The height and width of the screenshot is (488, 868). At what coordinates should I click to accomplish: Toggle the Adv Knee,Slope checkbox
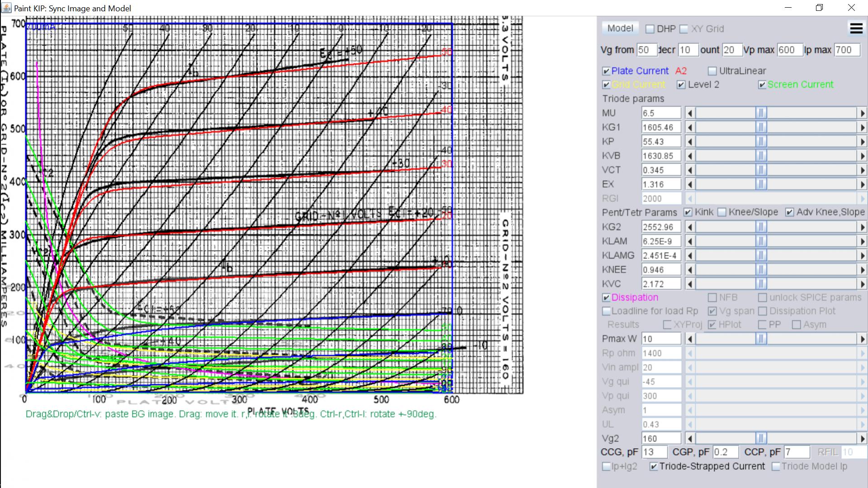tap(789, 212)
